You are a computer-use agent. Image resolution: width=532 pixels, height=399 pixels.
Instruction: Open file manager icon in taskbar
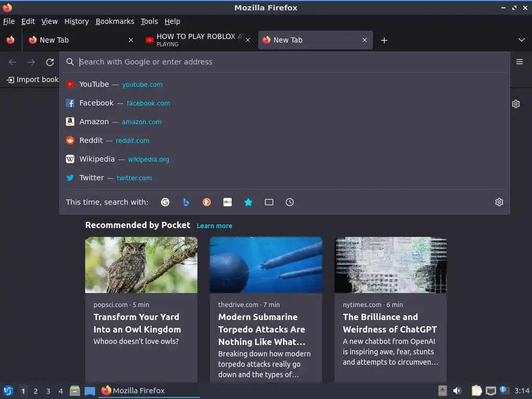(x=75, y=391)
